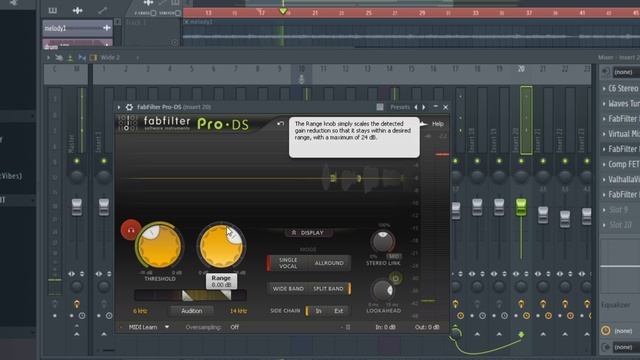The image size is (640, 360).
Task: Select previous preset arrow in plugin title bar
Action: (x=416, y=107)
